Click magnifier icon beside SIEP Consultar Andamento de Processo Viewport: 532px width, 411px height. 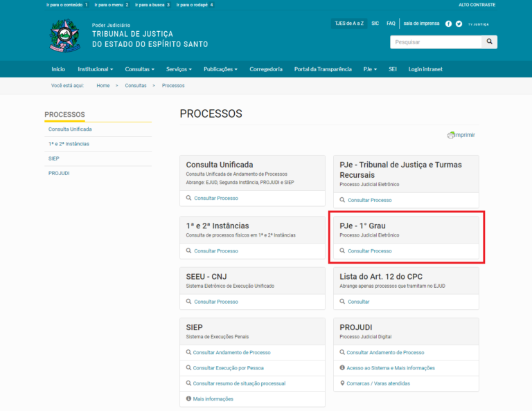coord(188,352)
